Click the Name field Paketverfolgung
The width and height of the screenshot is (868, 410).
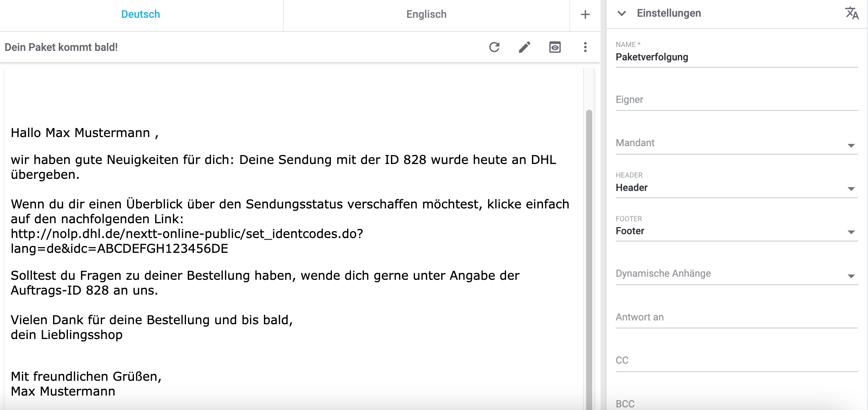(736, 57)
